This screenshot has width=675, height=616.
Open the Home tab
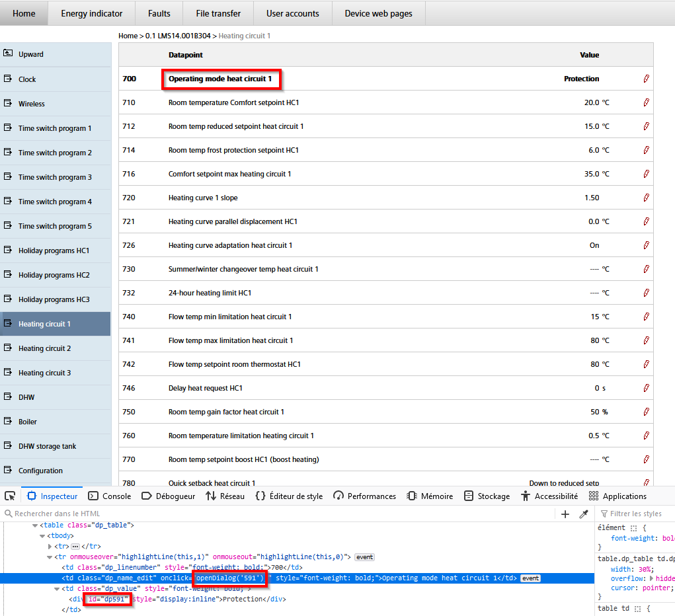tap(24, 13)
